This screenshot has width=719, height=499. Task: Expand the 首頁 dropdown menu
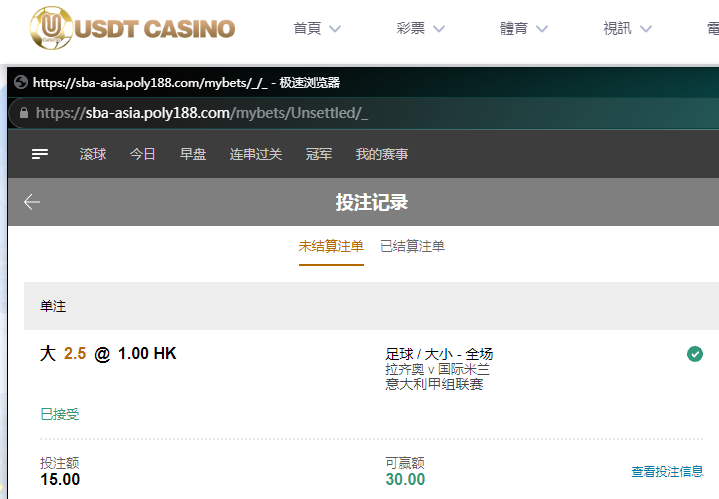[317, 29]
